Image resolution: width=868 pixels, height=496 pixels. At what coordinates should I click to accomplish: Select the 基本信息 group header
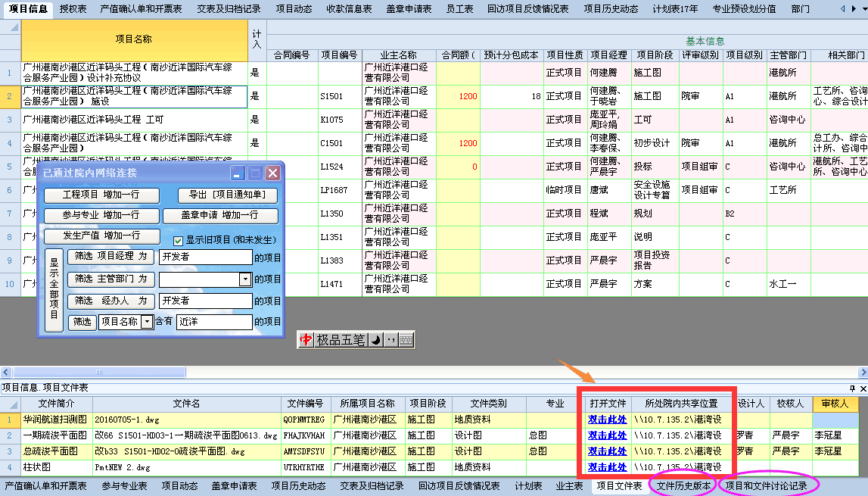pos(705,42)
